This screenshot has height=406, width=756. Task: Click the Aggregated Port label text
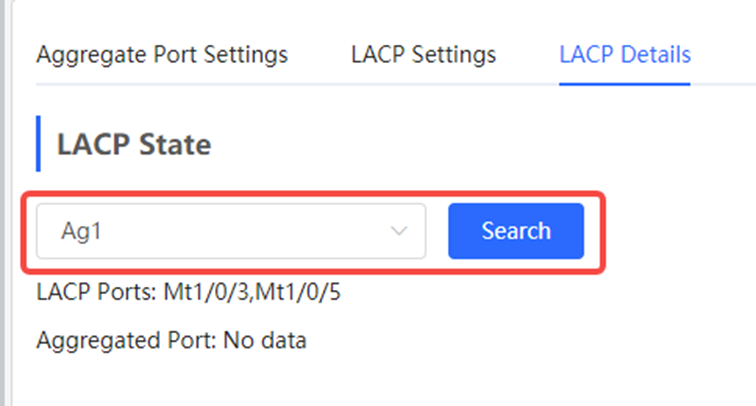125,340
